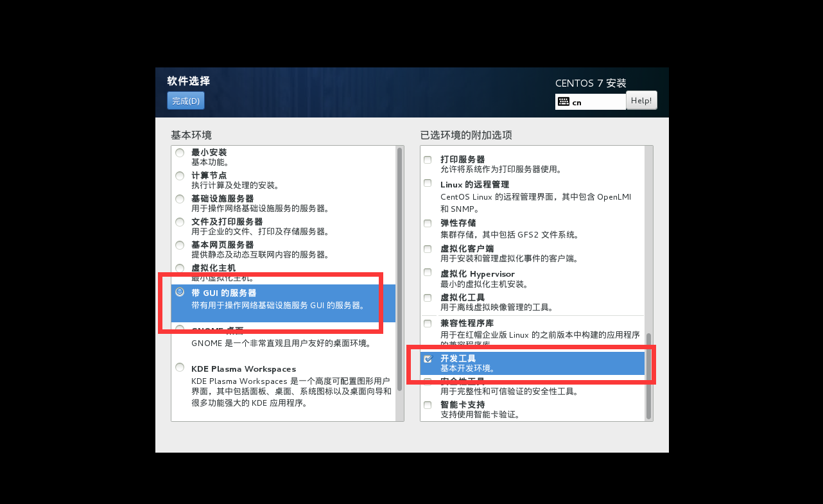Click the 软件选择 page title
This screenshot has width=823, height=504.
click(x=189, y=81)
